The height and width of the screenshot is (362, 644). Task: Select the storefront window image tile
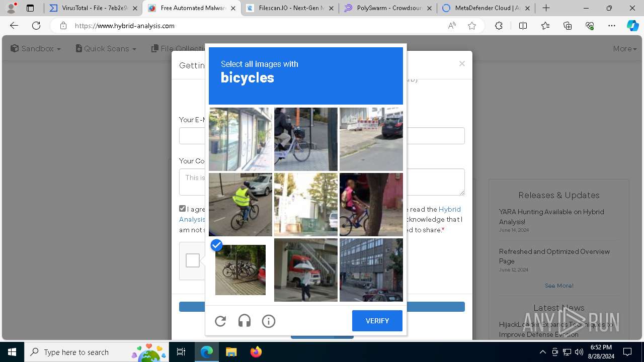coord(240,139)
